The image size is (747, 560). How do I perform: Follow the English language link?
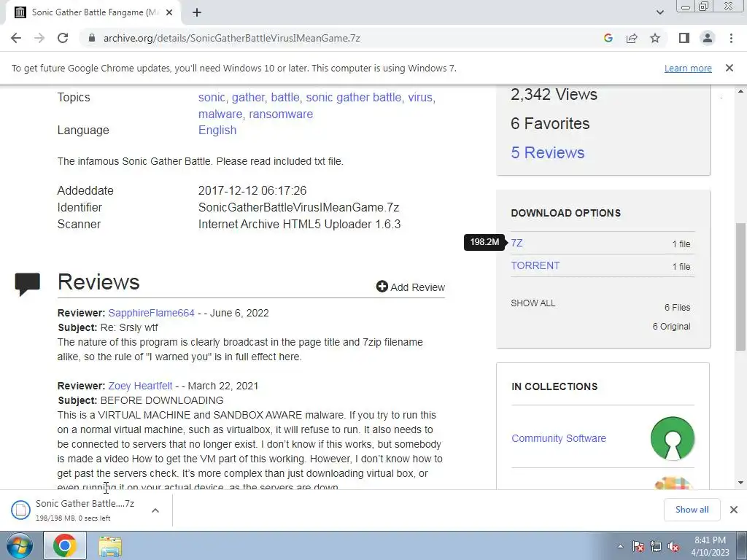[x=217, y=130]
